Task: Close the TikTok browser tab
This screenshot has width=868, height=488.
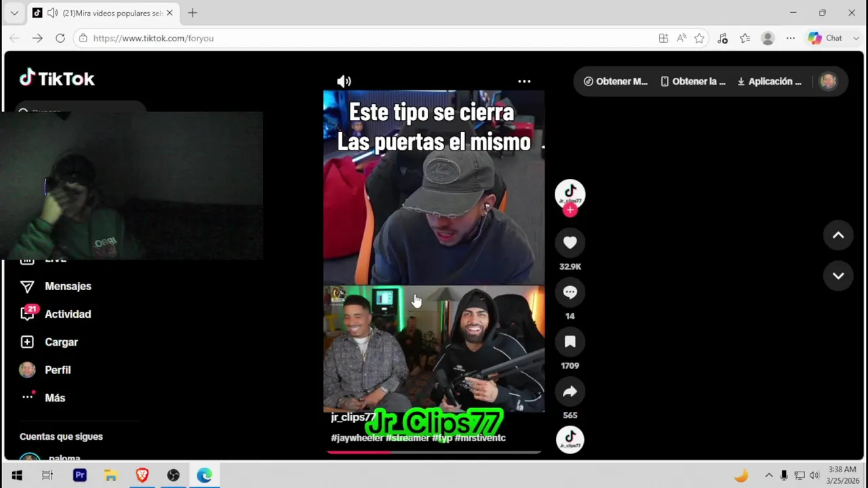Action: click(x=170, y=13)
